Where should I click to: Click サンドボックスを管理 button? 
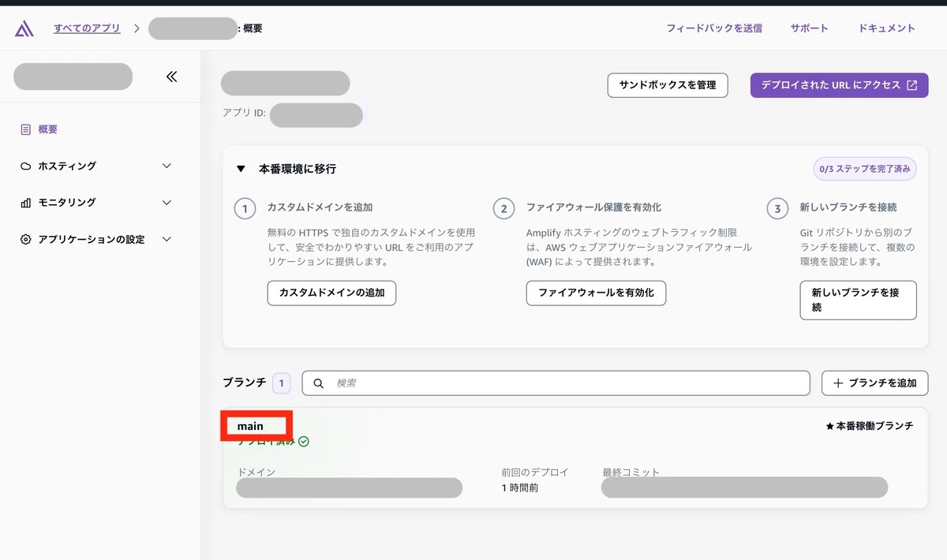tap(668, 85)
